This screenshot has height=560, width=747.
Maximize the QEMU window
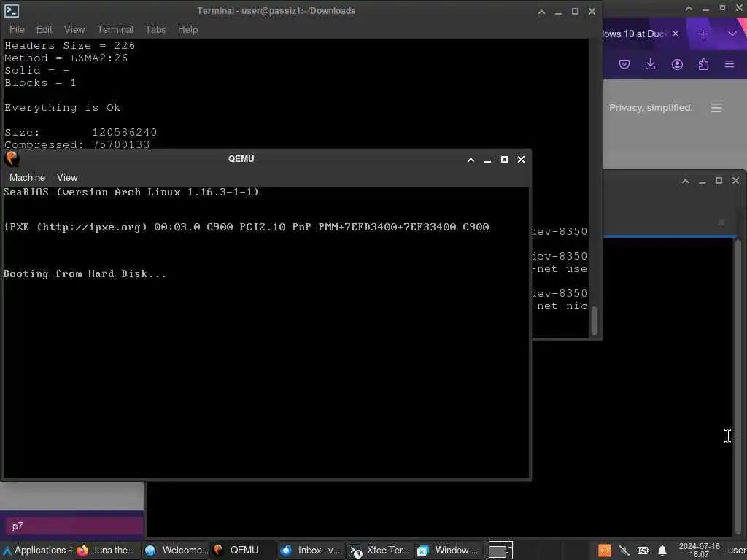click(504, 160)
